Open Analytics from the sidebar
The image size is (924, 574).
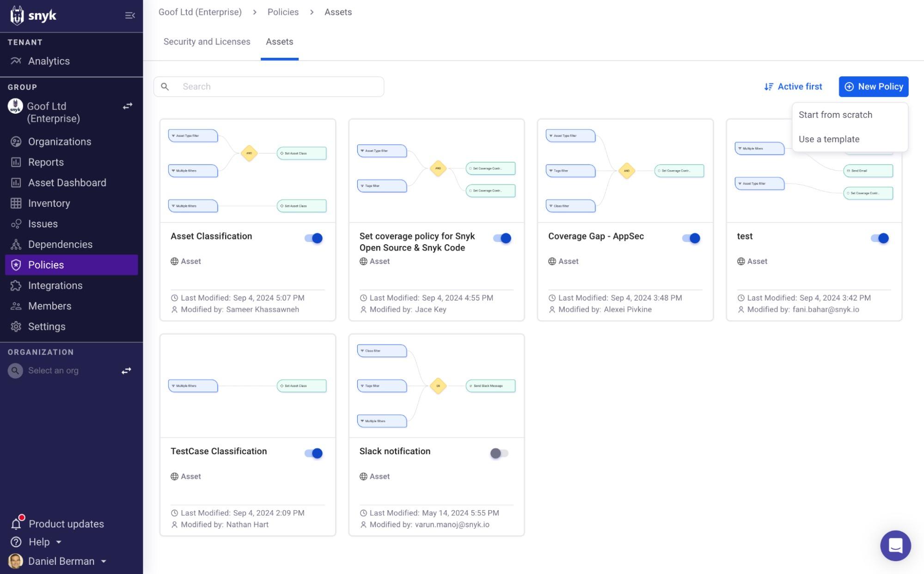tap(49, 61)
